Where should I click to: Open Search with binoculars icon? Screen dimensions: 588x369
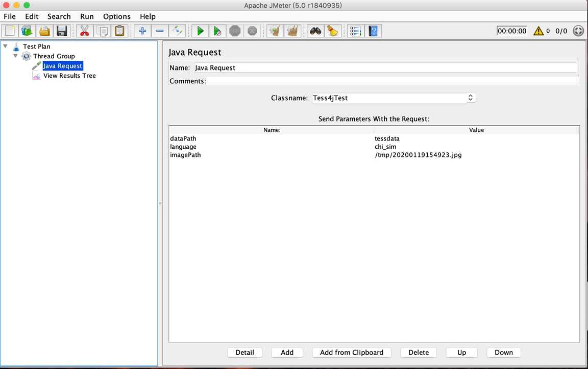pos(315,31)
